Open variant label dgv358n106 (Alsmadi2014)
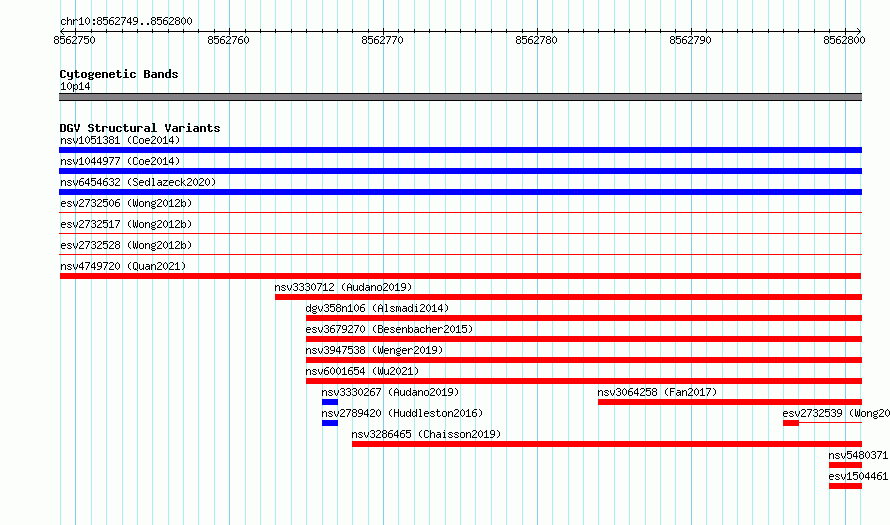The width and height of the screenshot is (890, 525). 377,308
